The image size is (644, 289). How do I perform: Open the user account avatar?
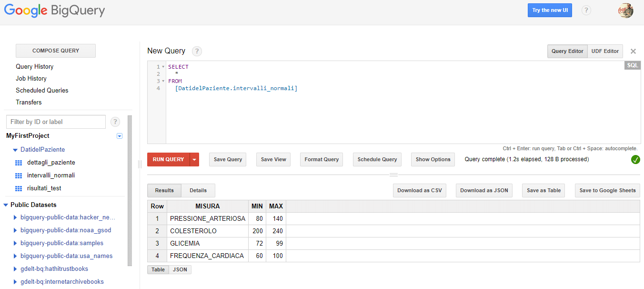[x=625, y=10]
